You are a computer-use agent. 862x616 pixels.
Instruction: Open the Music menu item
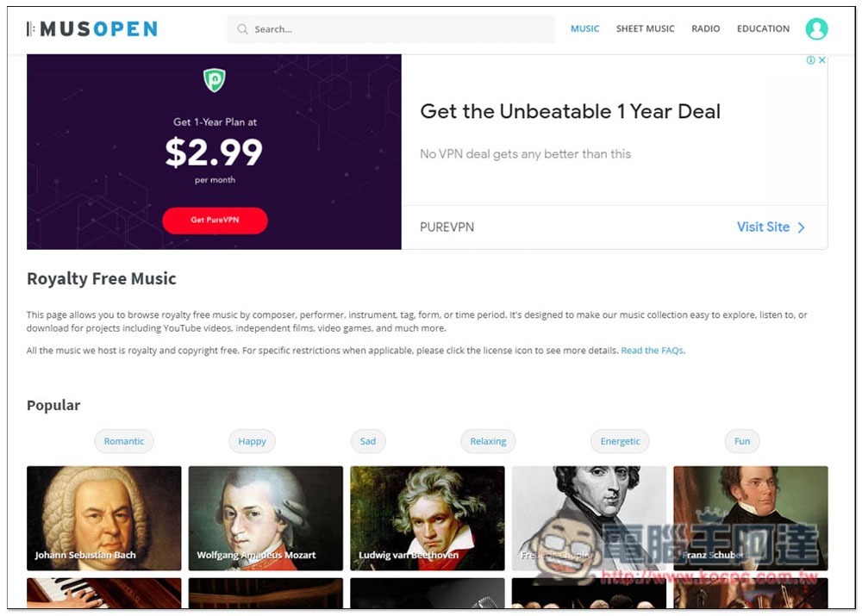pyautogui.click(x=584, y=28)
